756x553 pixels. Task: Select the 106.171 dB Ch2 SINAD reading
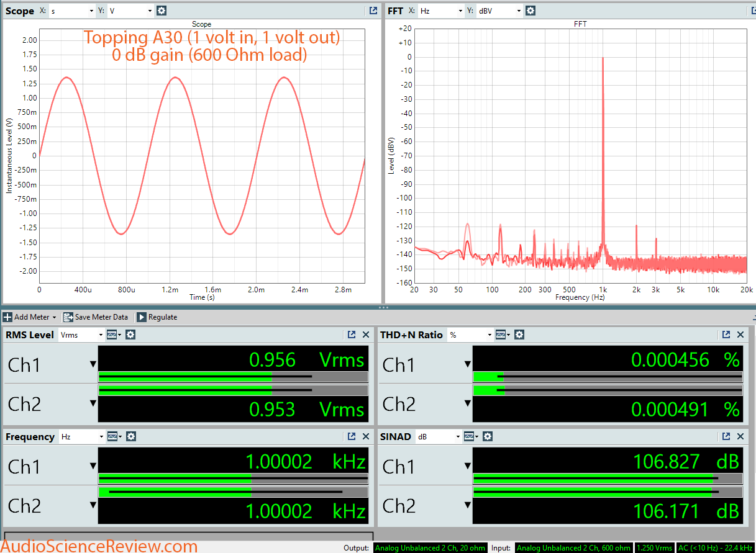click(686, 511)
